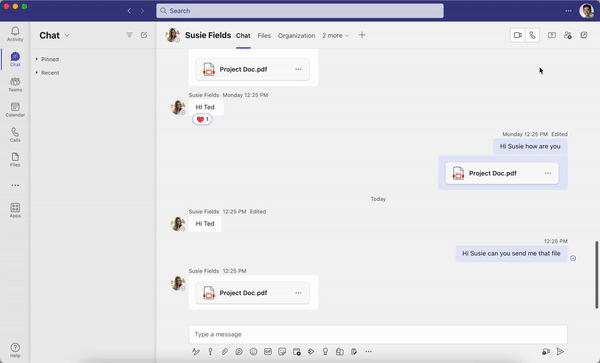The height and width of the screenshot is (363, 600).
Task: Click the Send message arrow
Action: [560, 352]
